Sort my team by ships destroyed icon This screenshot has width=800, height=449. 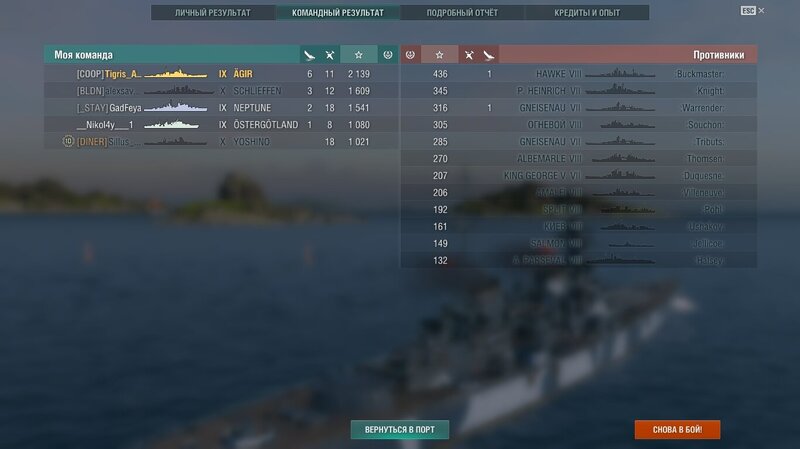309,55
